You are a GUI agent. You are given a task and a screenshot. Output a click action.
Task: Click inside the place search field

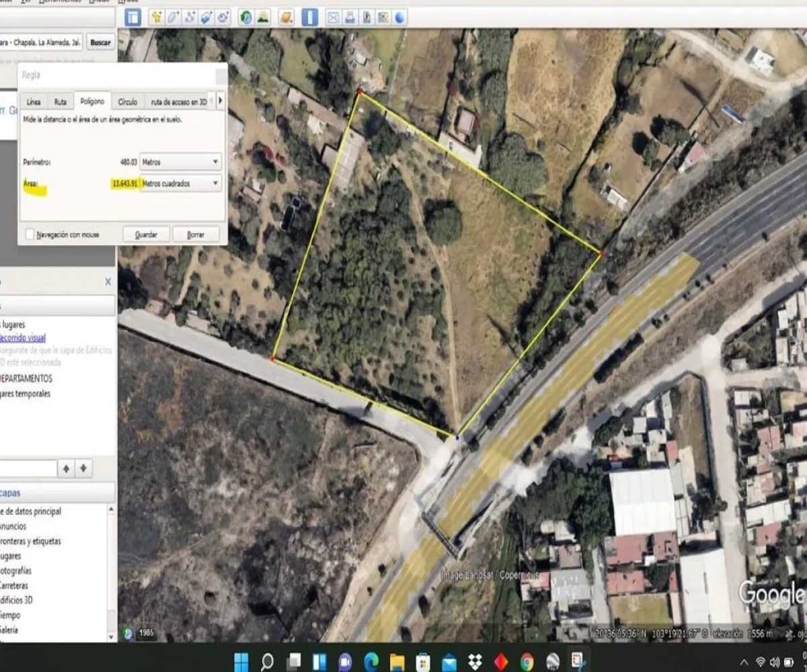coord(40,42)
